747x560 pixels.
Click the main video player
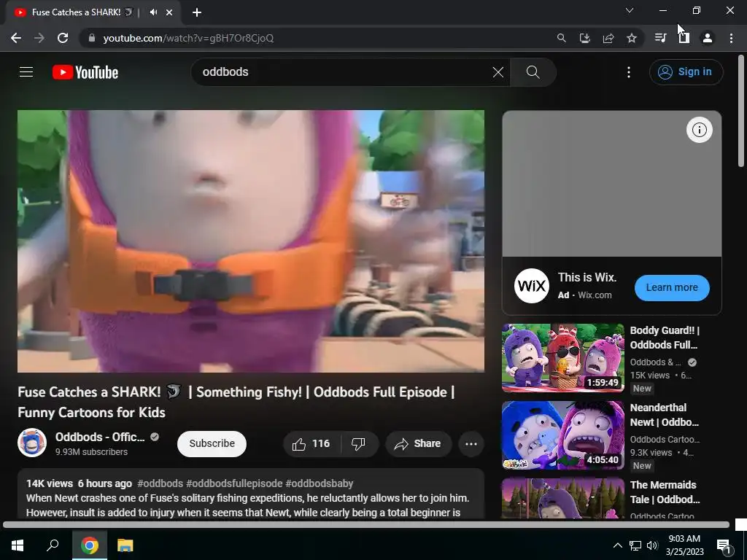tap(251, 241)
